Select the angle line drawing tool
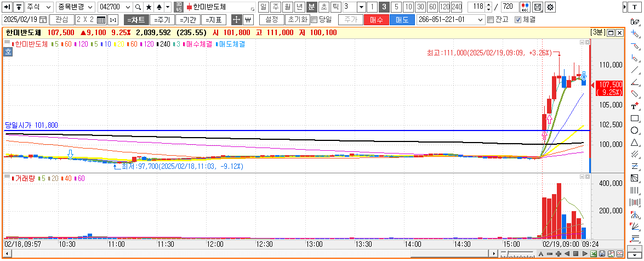Viewport: 644px width, 261px height. 635,82
